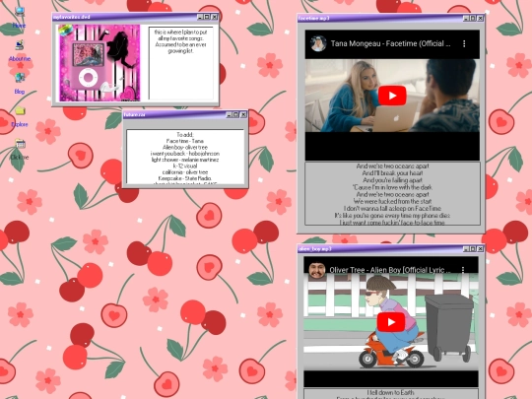
Task: Click the 'light shower - melanie martinez' line
Action: pos(185,160)
